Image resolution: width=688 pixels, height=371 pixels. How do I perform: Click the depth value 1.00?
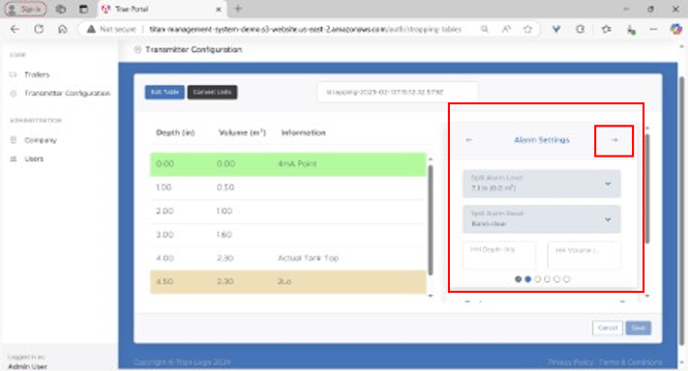coord(164,187)
